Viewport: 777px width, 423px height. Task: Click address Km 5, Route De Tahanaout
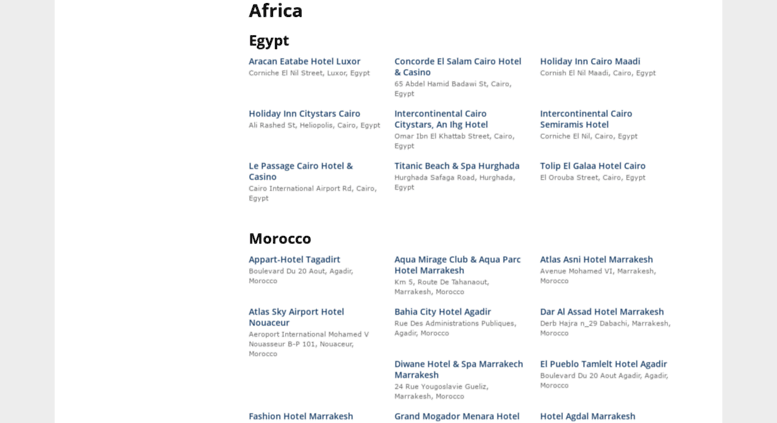pos(442,287)
